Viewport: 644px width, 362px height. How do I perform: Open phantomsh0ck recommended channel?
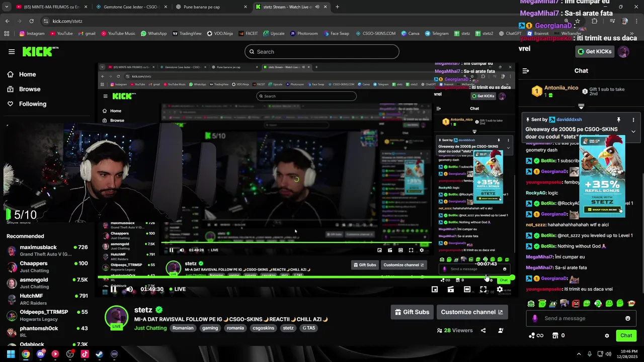[48, 331]
